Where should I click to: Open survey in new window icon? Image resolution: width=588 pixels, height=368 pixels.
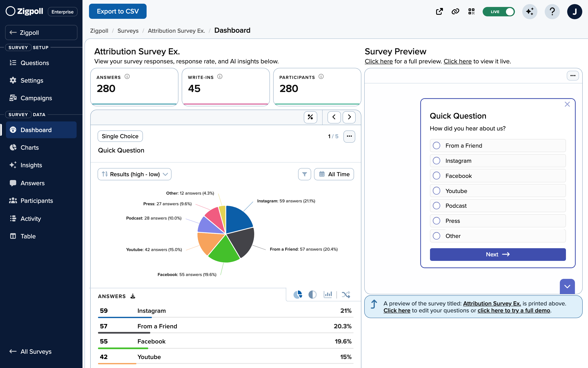[x=439, y=11]
